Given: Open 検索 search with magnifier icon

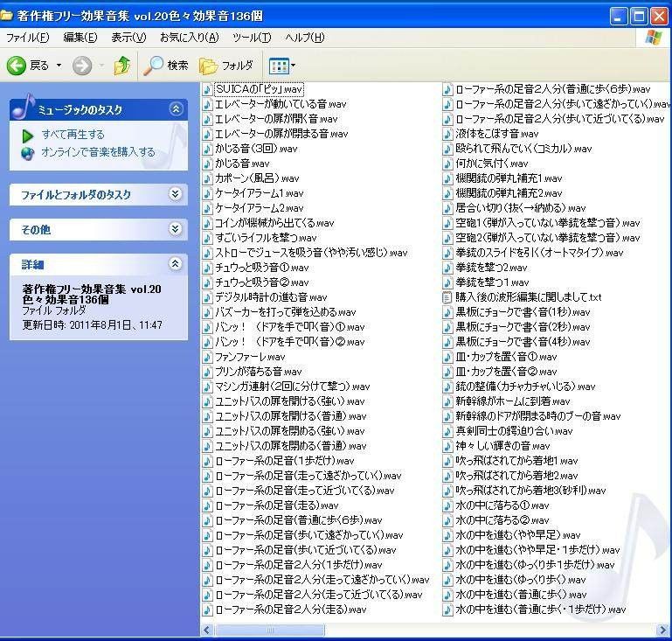Looking at the screenshot, I should (166, 66).
